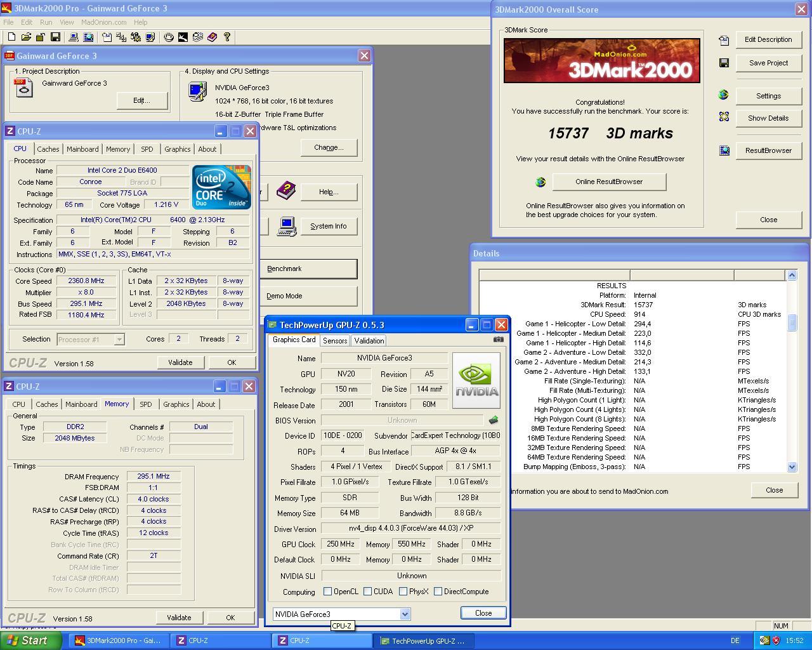The width and height of the screenshot is (812, 650).
Task: Click the icon beside Show Details
Action: point(724,117)
